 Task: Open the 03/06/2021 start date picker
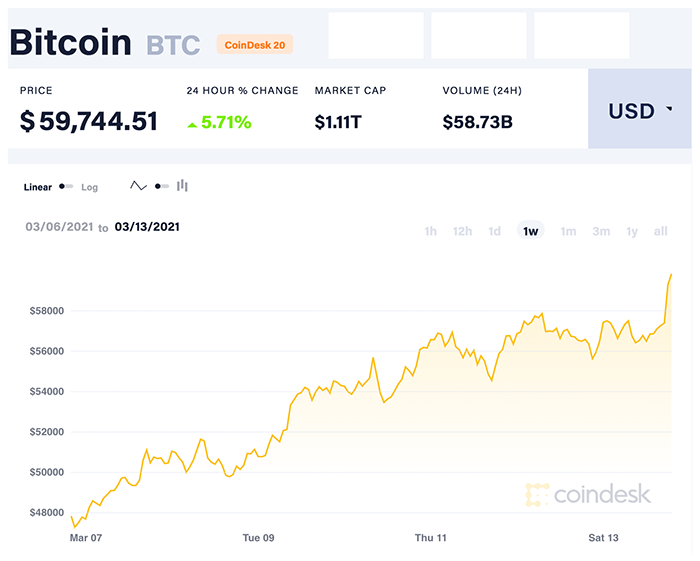click(x=59, y=227)
